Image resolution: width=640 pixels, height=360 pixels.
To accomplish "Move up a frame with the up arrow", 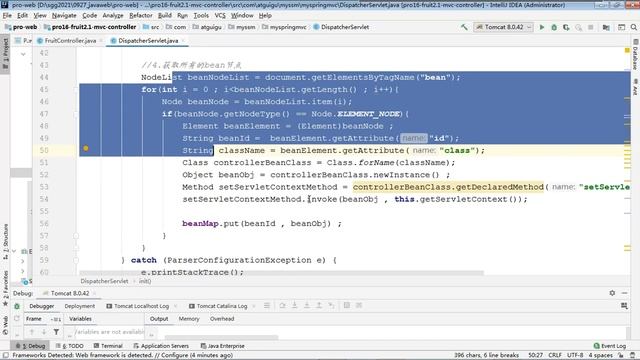I will tap(32, 332).
